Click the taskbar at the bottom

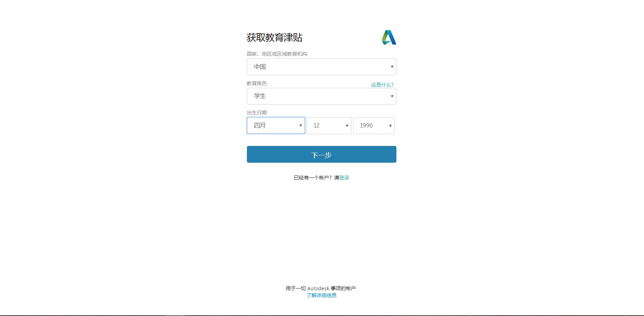point(322,315)
